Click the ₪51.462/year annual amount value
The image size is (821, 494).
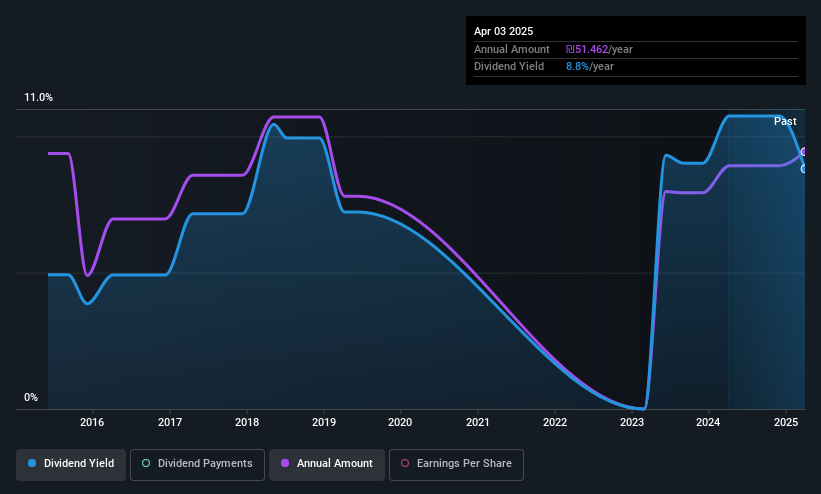(599, 49)
